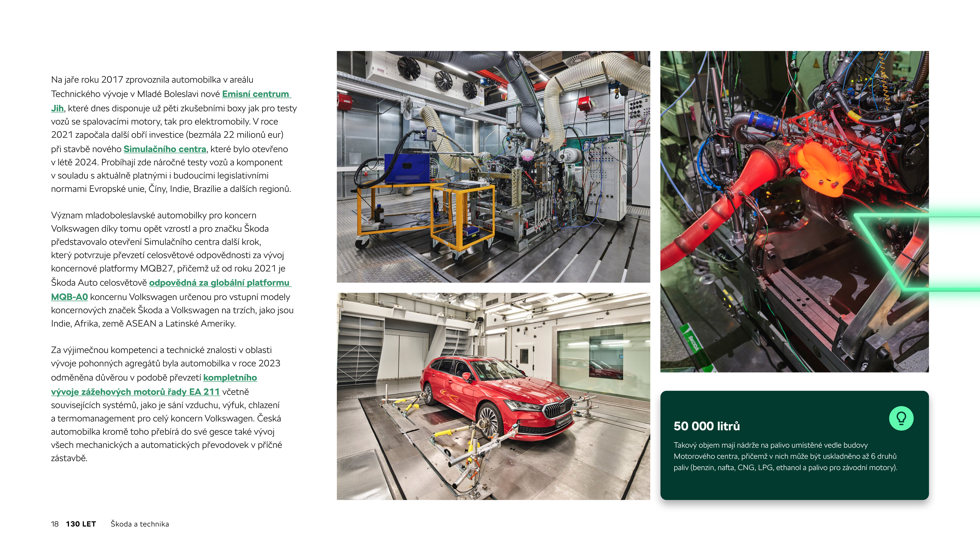
Task: Click 'vývoje zážehových motorů řady EA 211' link
Action: [135, 392]
